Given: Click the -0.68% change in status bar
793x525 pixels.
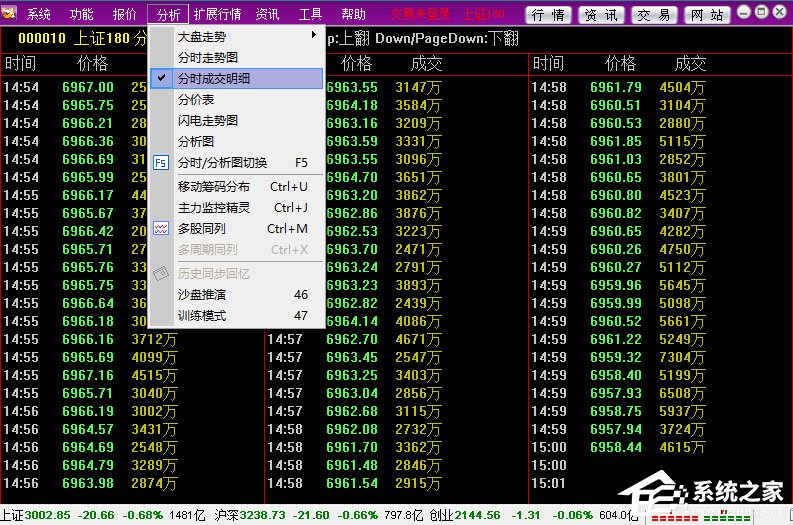Looking at the screenshot, I should click(143, 515).
